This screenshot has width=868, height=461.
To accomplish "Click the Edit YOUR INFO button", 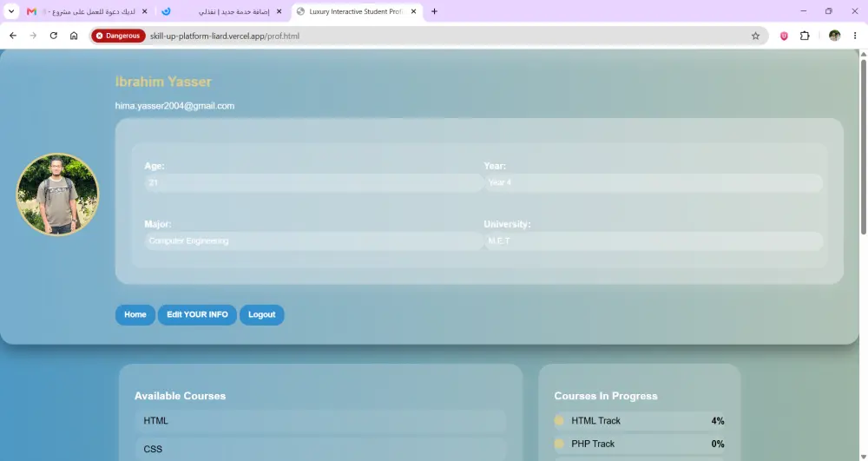I will 197,314.
